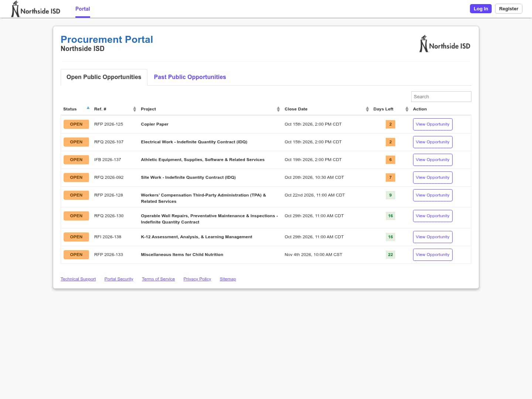Click reference number 'IFB 2026-137'

108,160
